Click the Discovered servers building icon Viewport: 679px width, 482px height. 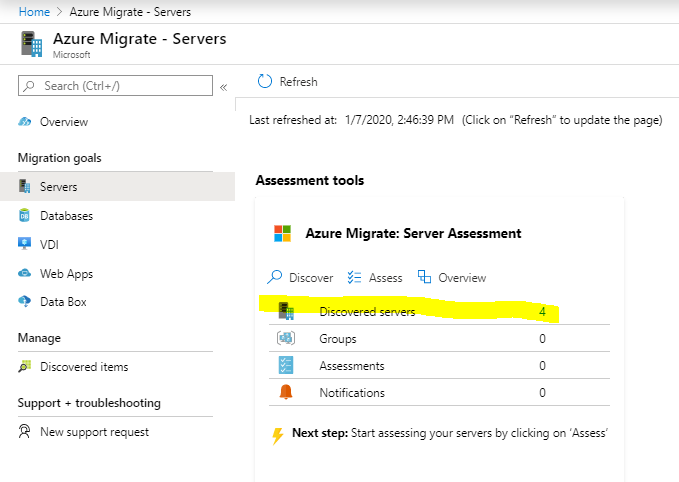coord(286,311)
